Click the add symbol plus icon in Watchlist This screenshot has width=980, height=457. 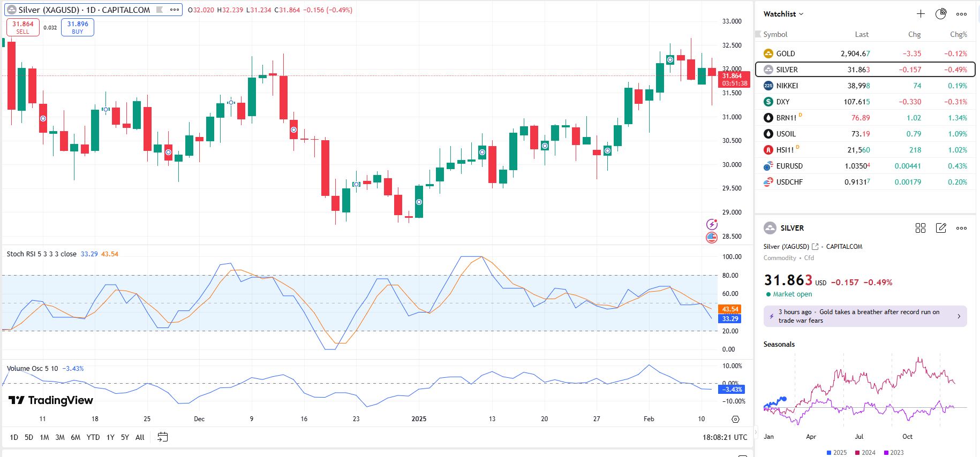tap(921, 14)
